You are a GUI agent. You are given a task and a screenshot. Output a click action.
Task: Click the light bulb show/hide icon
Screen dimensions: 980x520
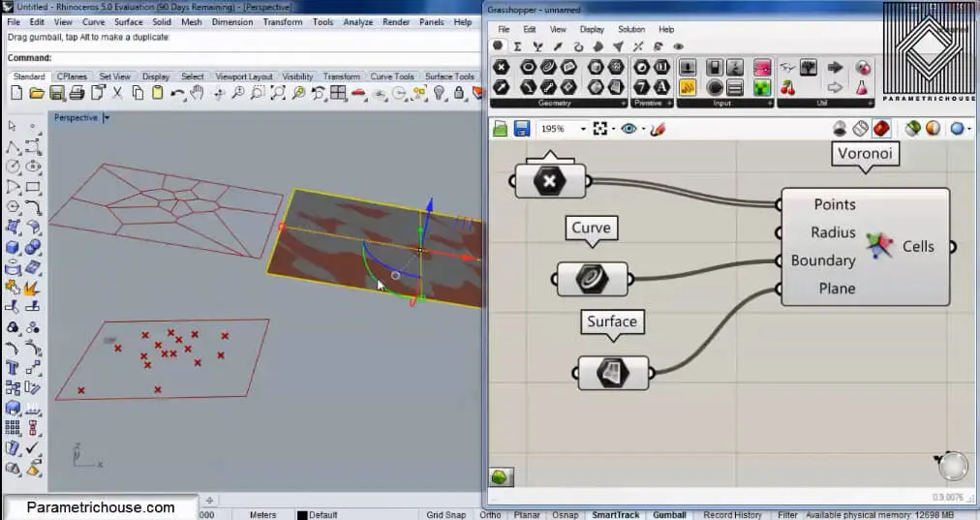click(440, 93)
